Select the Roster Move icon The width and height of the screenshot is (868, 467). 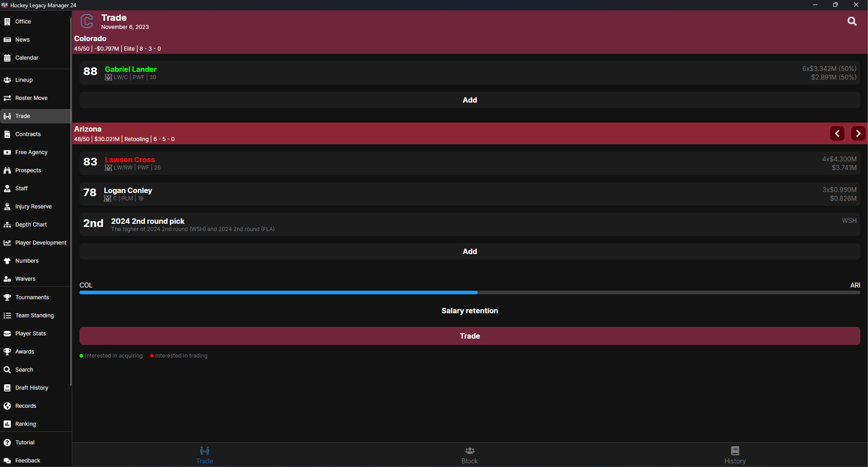pyautogui.click(x=7, y=98)
